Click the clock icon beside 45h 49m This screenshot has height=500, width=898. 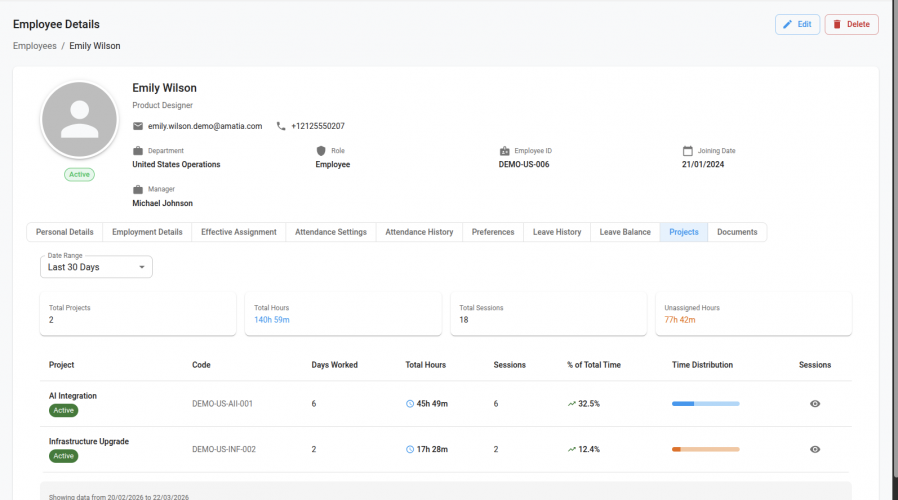click(x=410, y=404)
